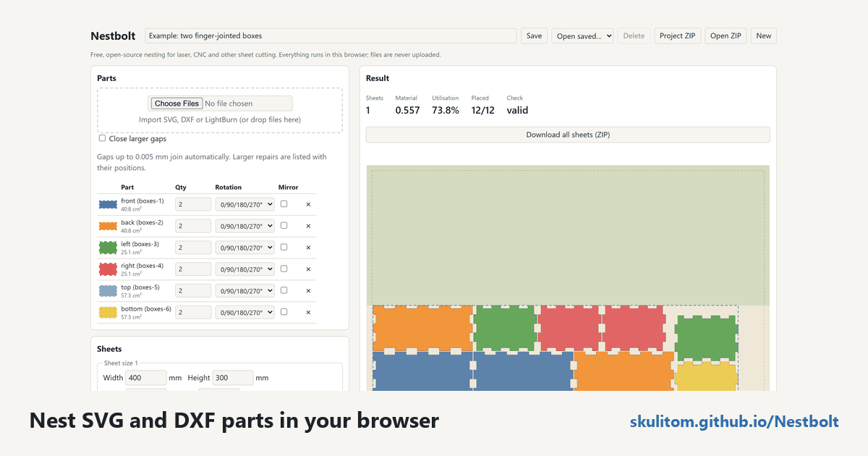This screenshot has width=868, height=456.
Task: Toggle Mirror for bottom (boxes-6)
Action: (284, 312)
